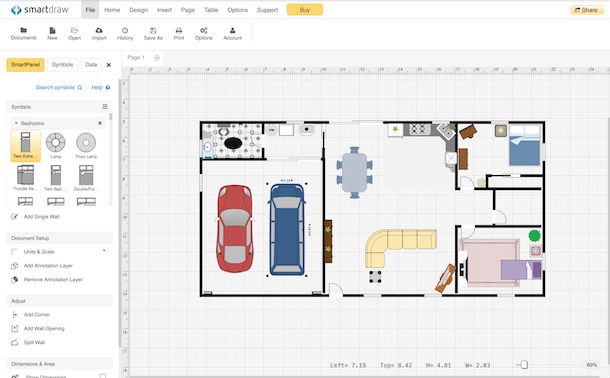The image size is (610, 378).
Task: Select the Floor Lamp symbol
Action: [x=86, y=145]
